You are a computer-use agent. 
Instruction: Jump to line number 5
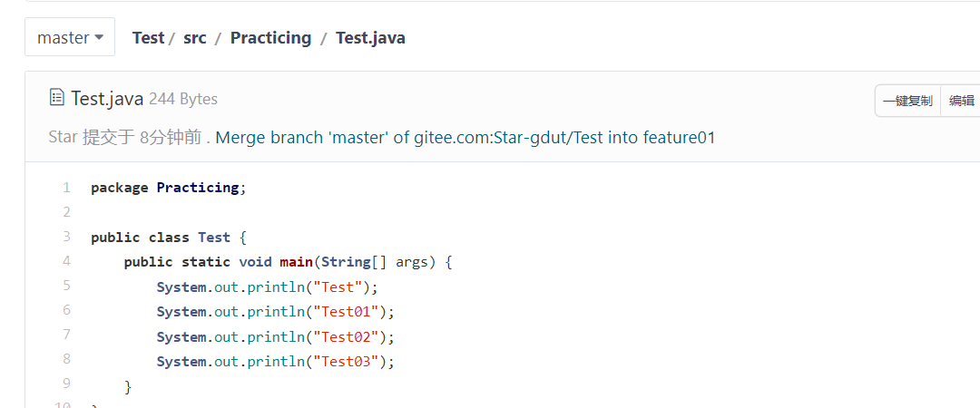pos(66,286)
